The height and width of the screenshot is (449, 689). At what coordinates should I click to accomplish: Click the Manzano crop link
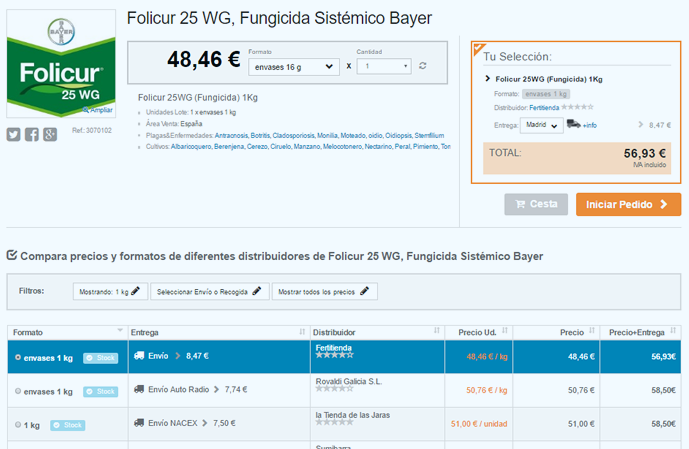[x=307, y=146]
